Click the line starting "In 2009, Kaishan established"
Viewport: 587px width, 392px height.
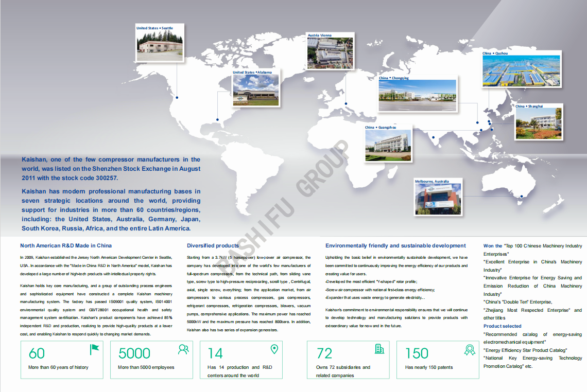pyautogui.click(x=96, y=257)
